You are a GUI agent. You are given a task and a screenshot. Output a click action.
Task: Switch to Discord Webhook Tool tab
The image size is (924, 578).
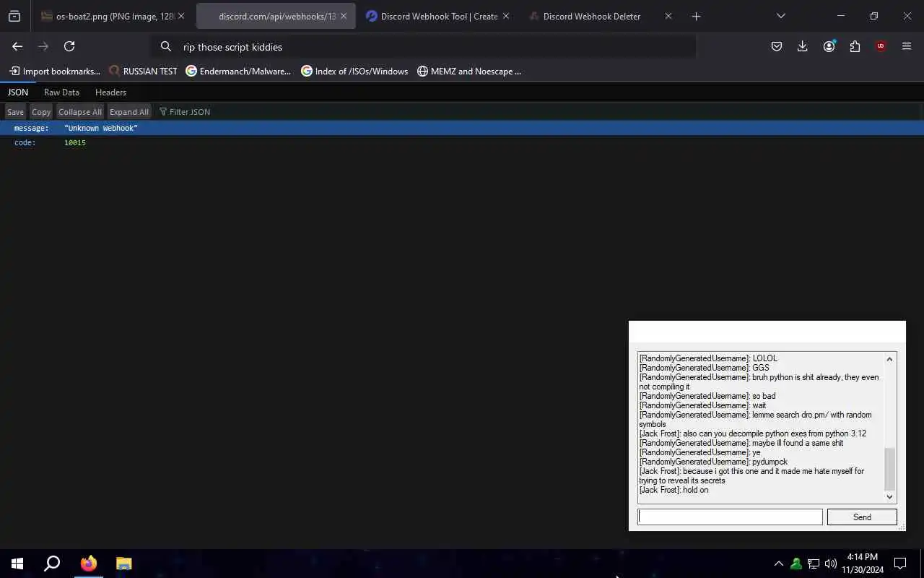[x=439, y=16]
